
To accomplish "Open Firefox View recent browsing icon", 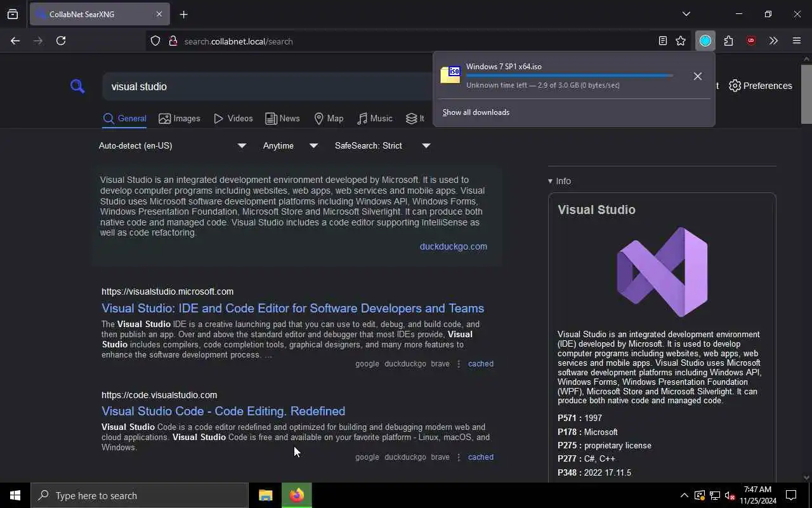I will 13,14.
